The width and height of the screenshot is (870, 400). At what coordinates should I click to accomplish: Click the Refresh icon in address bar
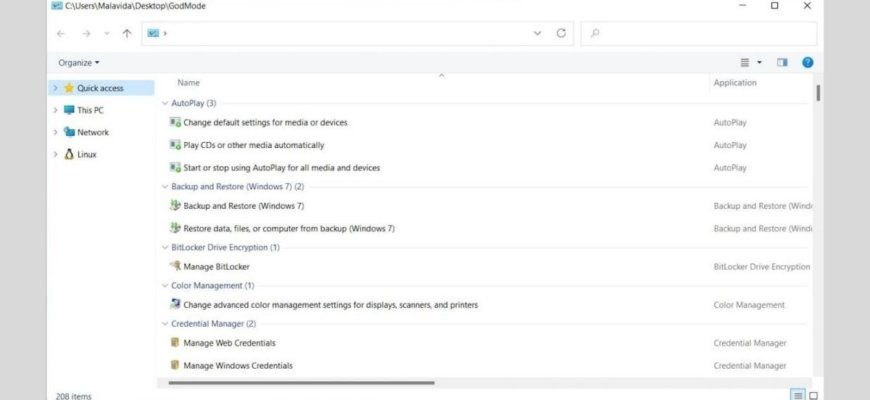pyautogui.click(x=561, y=33)
